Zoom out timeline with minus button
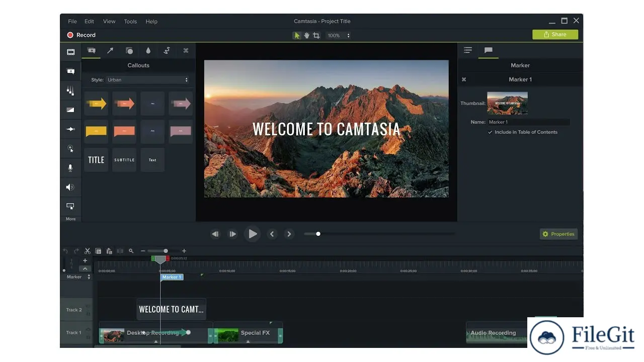This screenshot has height=362, width=644. [143, 251]
